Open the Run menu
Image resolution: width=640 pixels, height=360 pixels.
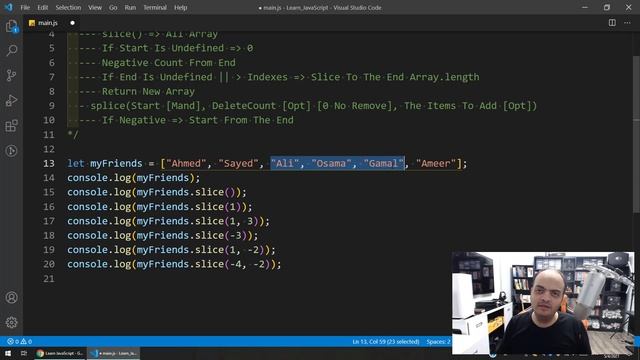[x=130, y=7]
